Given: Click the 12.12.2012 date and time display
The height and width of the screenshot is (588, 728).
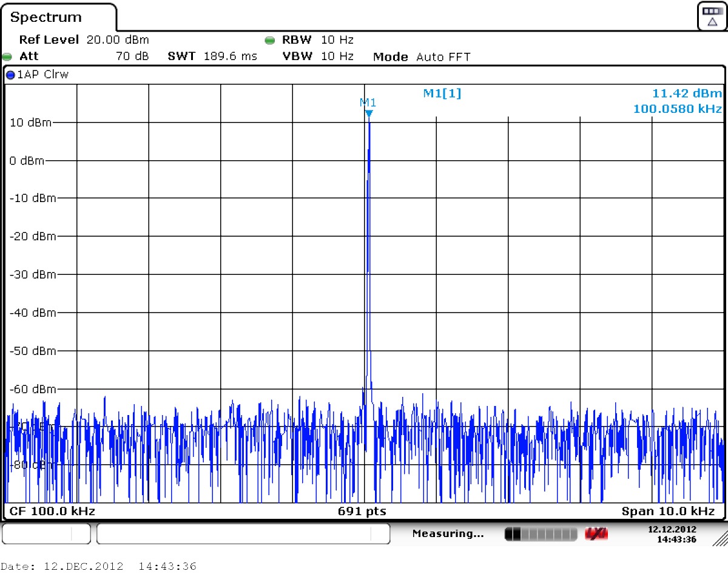Looking at the screenshot, I should coord(672,535).
